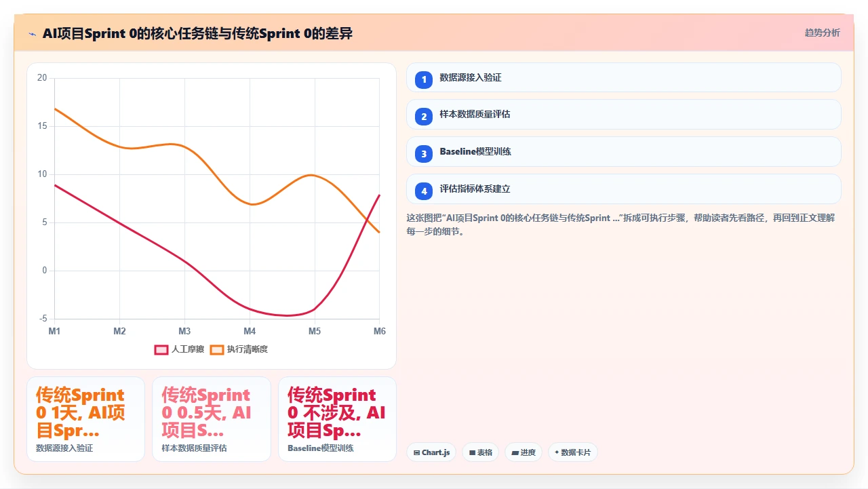Click the blue number 1 step badge
The width and height of the screenshot is (868, 489).
coord(424,79)
